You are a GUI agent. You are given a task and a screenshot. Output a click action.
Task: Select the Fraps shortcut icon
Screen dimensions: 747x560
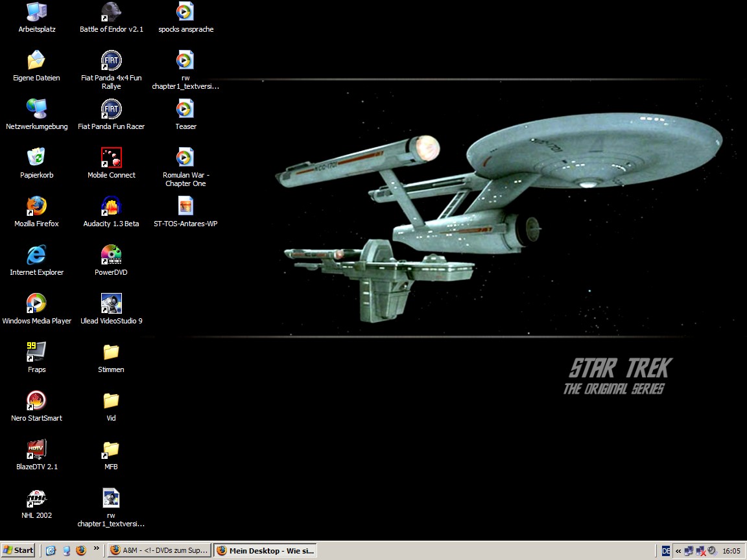tap(36, 353)
